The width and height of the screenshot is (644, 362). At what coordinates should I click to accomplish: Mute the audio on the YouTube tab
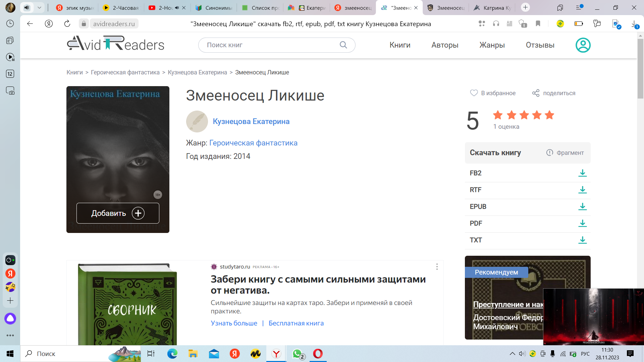point(177,8)
